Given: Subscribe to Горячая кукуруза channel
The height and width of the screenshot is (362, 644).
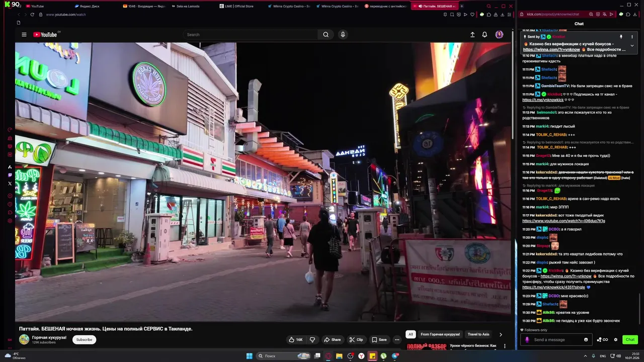Looking at the screenshot, I should (x=84, y=340).
